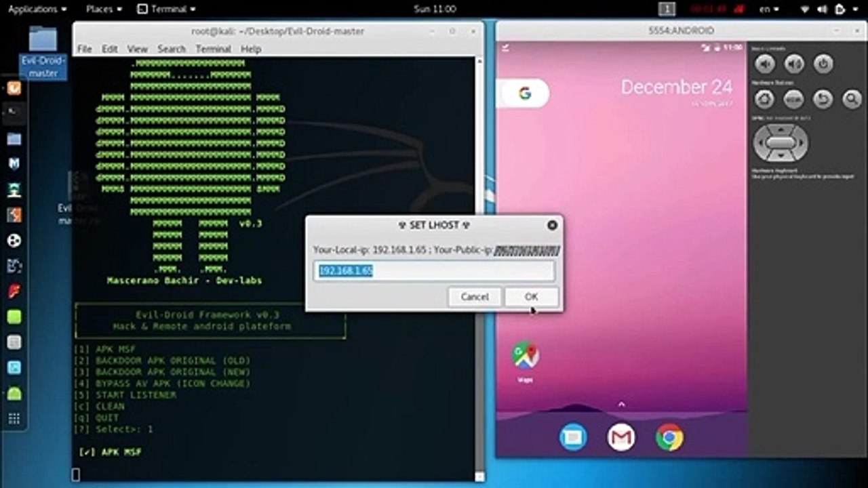Close the SET LHOST dialog

[x=552, y=225]
